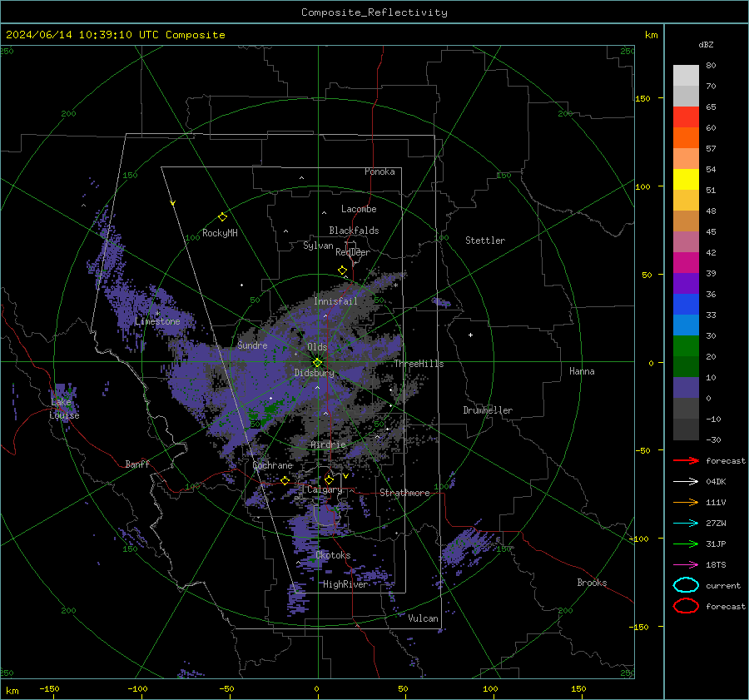Image resolution: width=749 pixels, height=700 pixels.
Task: Click the Composite_Reflectivity title text
Action: [374, 12]
